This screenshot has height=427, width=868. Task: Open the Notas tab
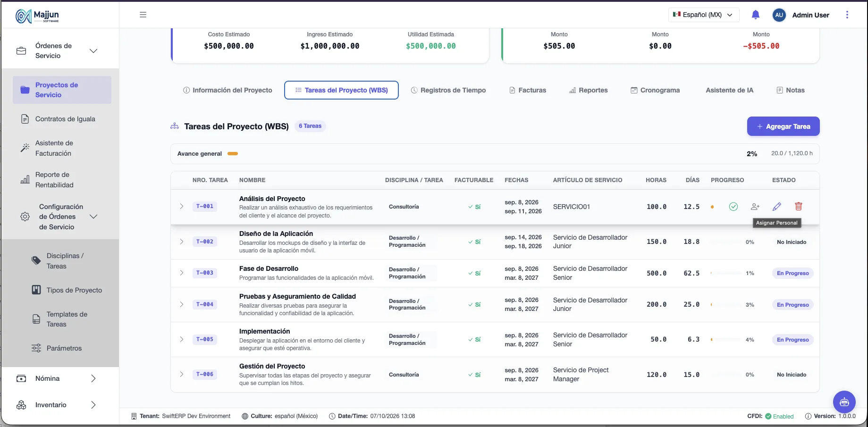[x=790, y=90]
